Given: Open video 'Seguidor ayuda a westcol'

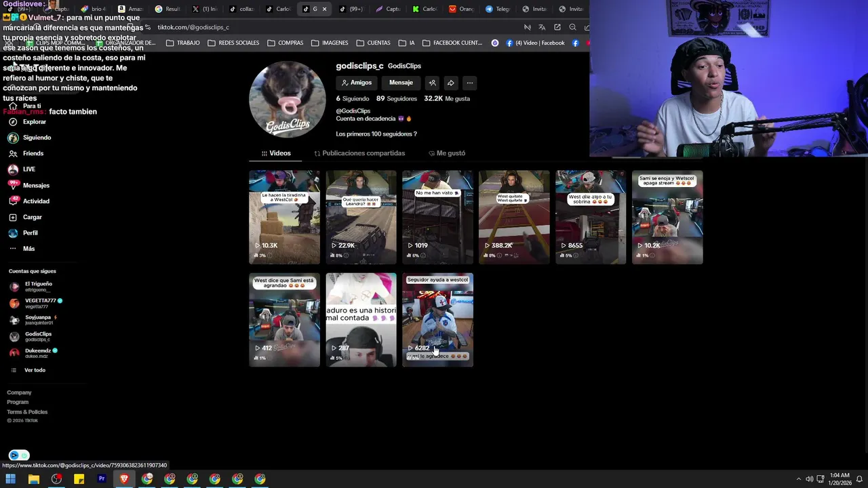Looking at the screenshot, I should 437,320.
